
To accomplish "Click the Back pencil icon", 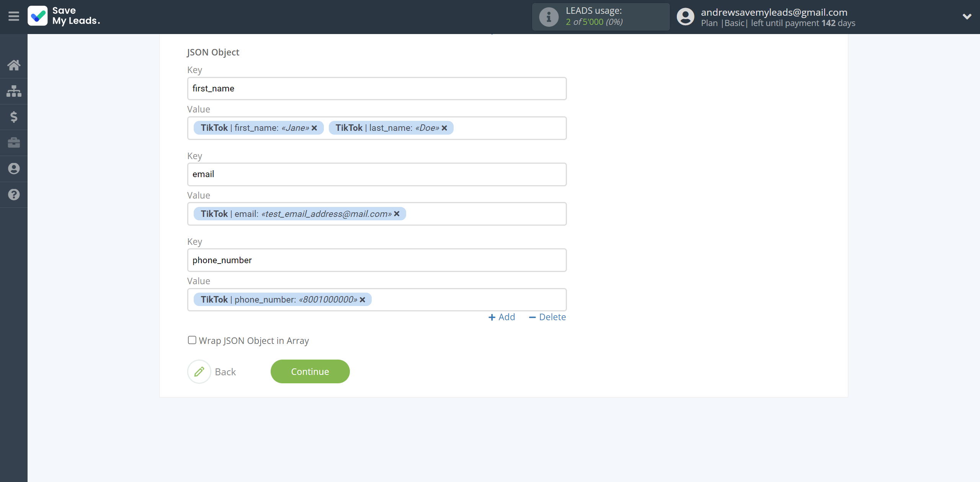I will click(199, 371).
